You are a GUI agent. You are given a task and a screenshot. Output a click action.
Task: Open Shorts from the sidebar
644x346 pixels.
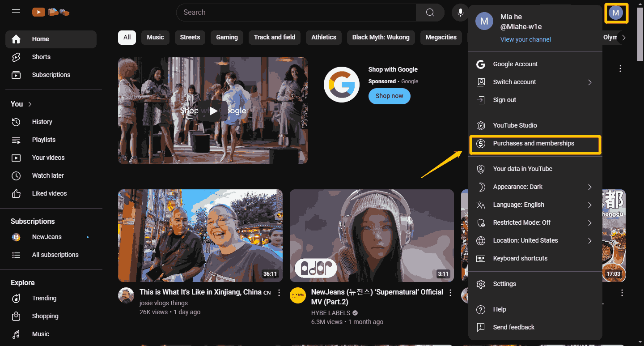coord(51,57)
